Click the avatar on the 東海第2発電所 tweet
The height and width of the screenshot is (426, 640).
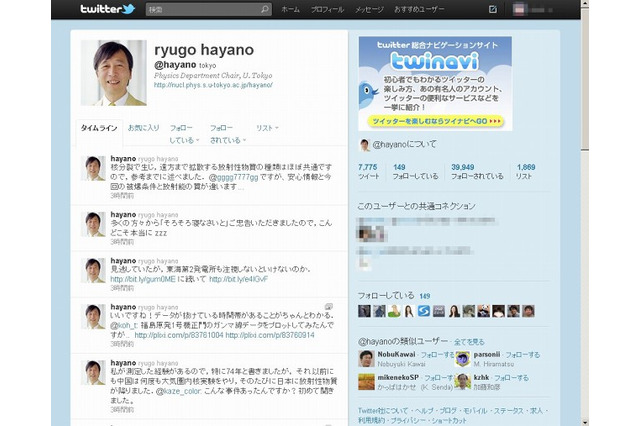pos(93,270)
